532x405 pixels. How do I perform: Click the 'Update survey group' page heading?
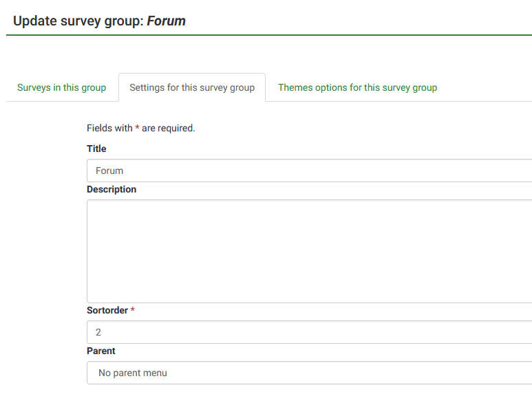pyautogui.click(x=78, y=21)
